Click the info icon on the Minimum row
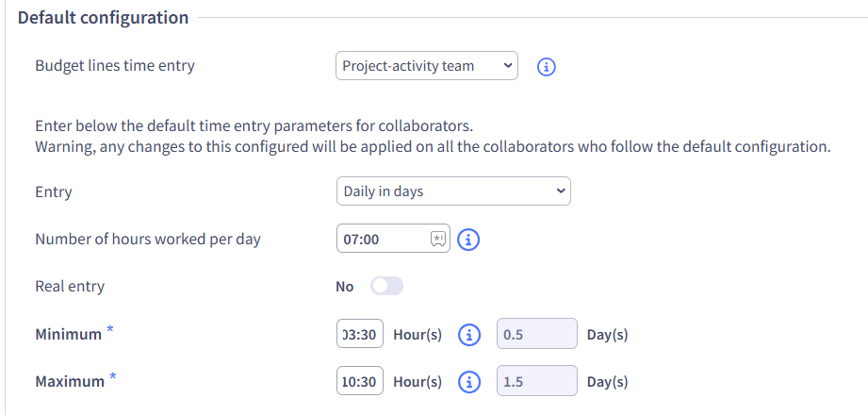Screen dimensions: 868x415 [468, 335]
